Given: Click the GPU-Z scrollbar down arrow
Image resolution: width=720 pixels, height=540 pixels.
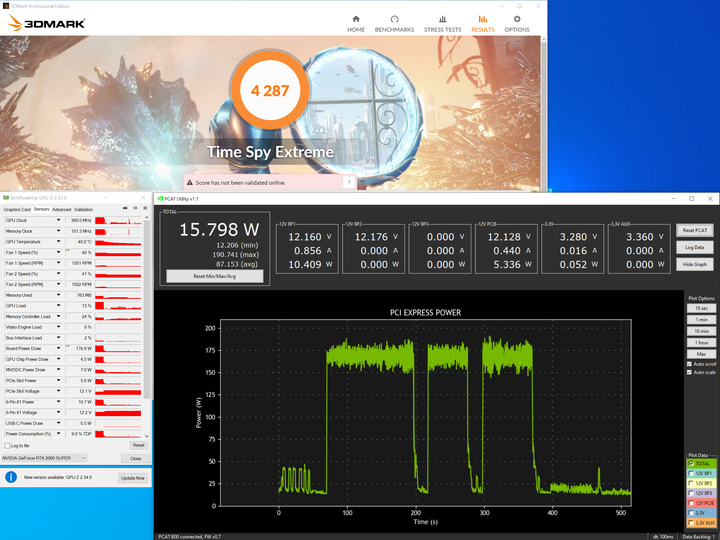Looking at the screenshot, I should (147, 436).
